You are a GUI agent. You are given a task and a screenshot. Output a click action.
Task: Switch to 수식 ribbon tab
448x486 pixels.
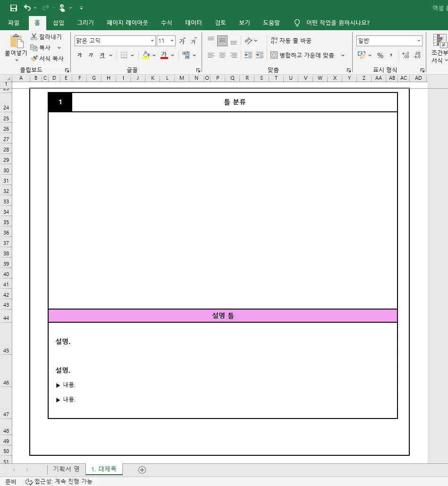pyautogui.click(x=167, y=23)
